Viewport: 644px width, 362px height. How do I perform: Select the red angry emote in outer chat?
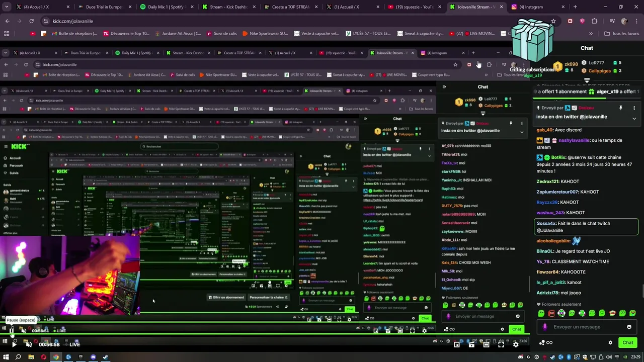[x=551, y=313]
